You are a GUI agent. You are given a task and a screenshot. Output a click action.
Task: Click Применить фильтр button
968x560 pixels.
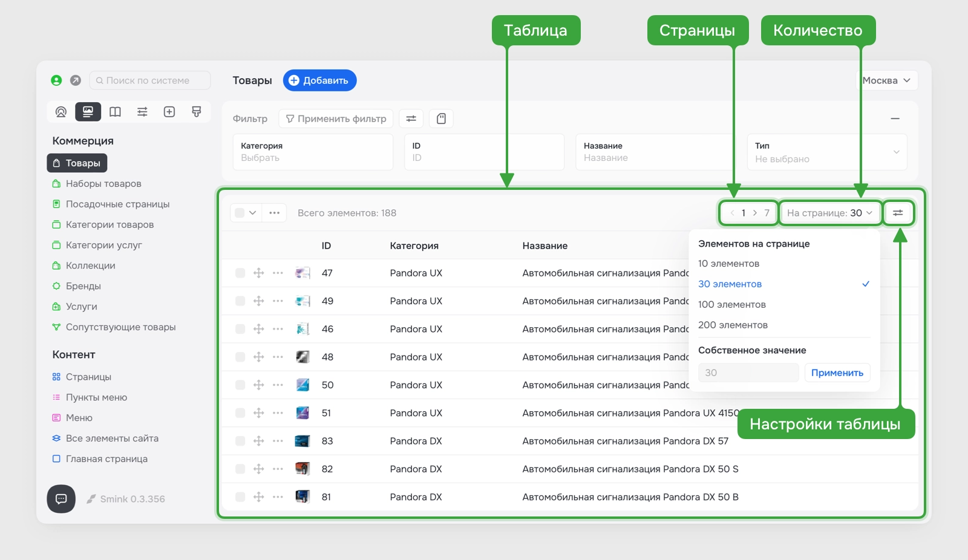point(336,119)
